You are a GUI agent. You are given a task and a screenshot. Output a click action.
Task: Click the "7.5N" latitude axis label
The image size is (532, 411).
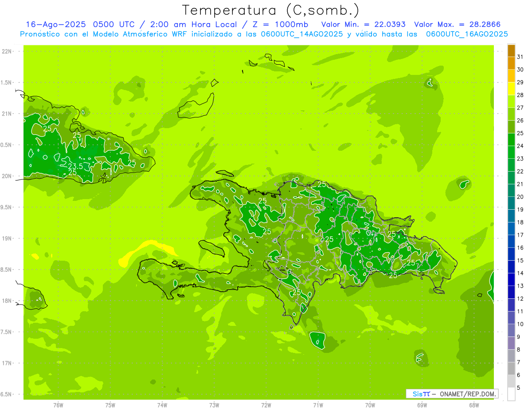pyautogui.click(x=7, y=332)
